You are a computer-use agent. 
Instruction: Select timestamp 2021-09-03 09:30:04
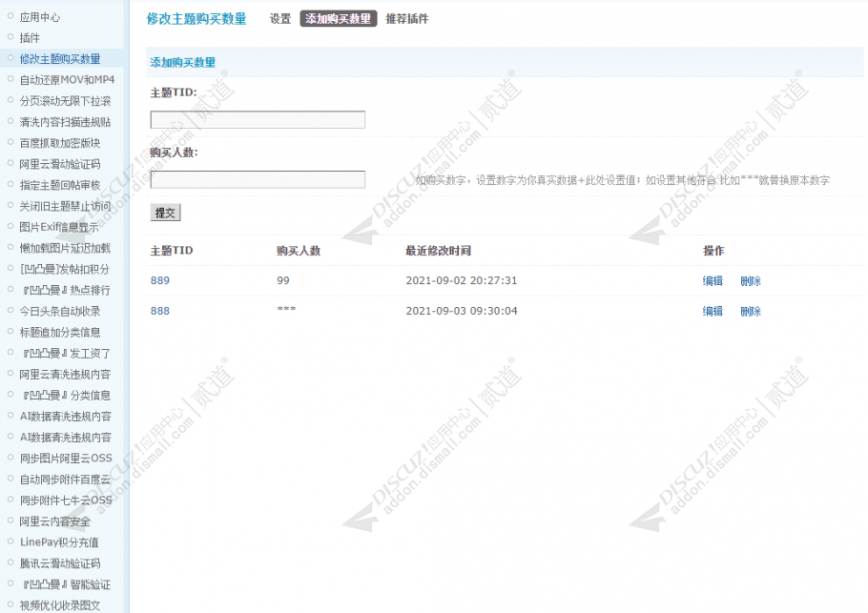point(461,311)
